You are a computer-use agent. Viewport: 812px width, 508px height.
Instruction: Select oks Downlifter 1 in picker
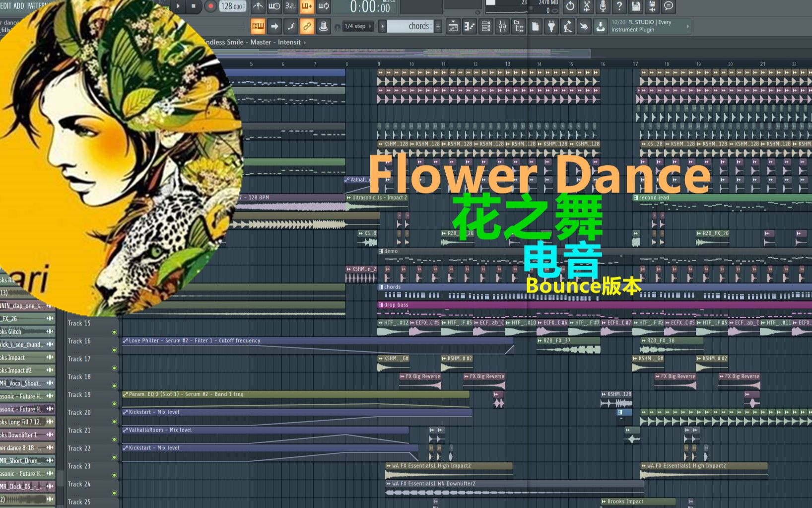click(27, 435)
